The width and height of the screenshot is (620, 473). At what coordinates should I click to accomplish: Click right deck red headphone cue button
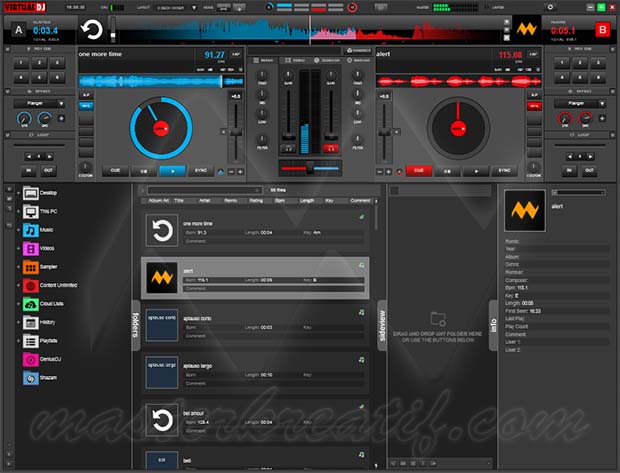pos(331,149)
